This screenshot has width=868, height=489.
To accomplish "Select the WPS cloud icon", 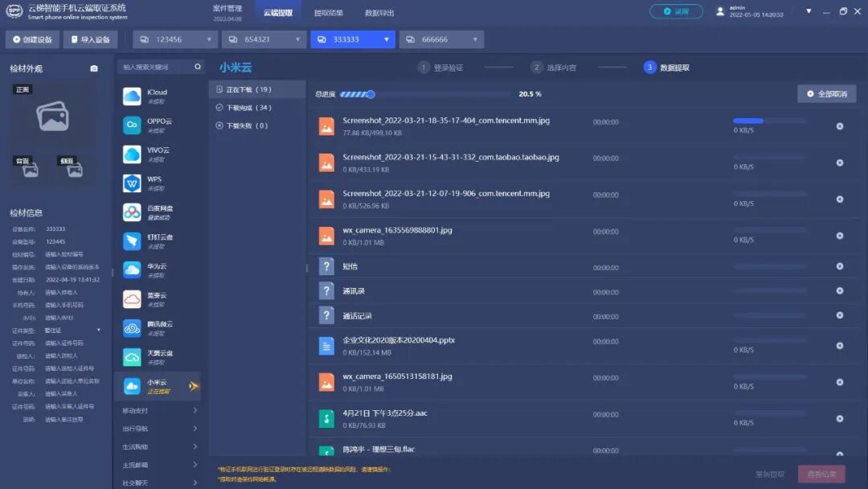I will 133,182.
